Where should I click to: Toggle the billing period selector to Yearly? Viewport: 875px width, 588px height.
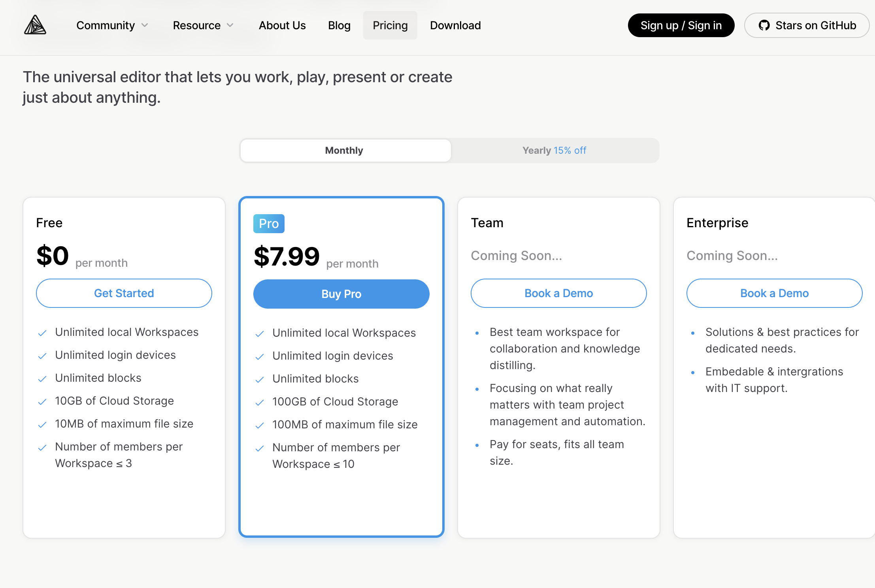point(554,150)
